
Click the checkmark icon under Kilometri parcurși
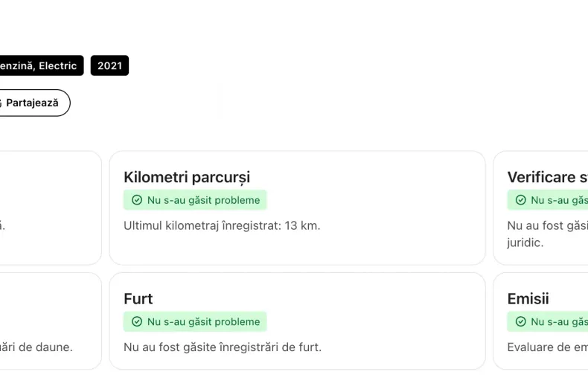137,200
